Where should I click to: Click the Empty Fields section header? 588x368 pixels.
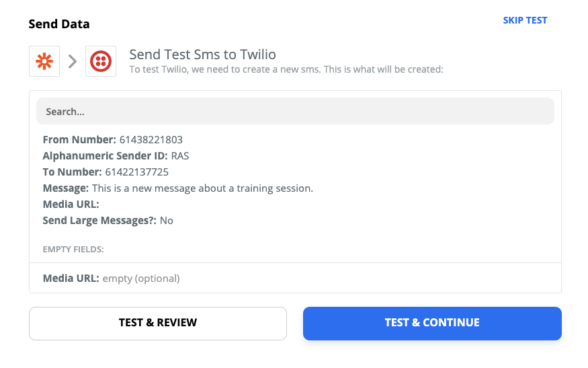click(73, 250)
